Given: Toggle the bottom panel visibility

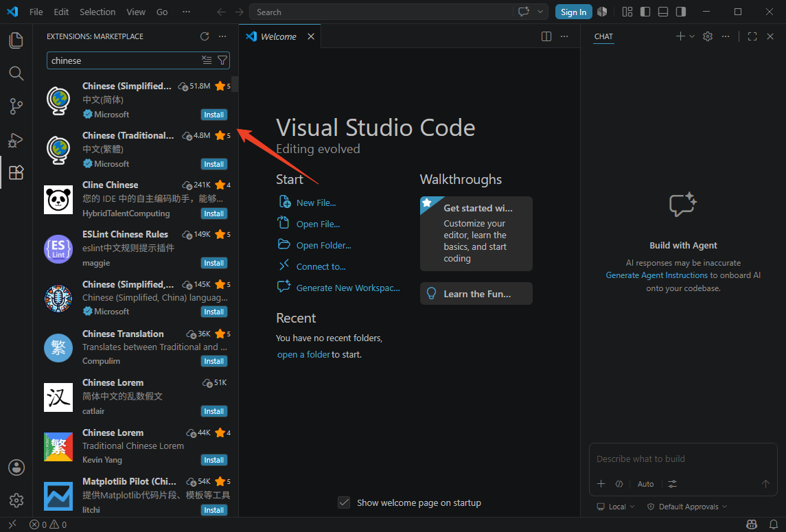Looking at the screenshot, I should (x=662, y=12).
